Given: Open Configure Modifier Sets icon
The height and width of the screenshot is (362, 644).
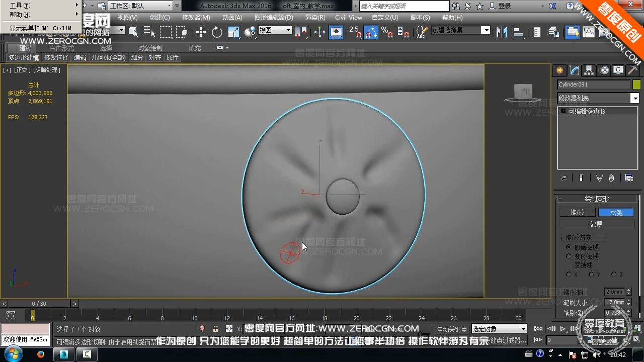Looking at the screenshot, I should 629,178.
